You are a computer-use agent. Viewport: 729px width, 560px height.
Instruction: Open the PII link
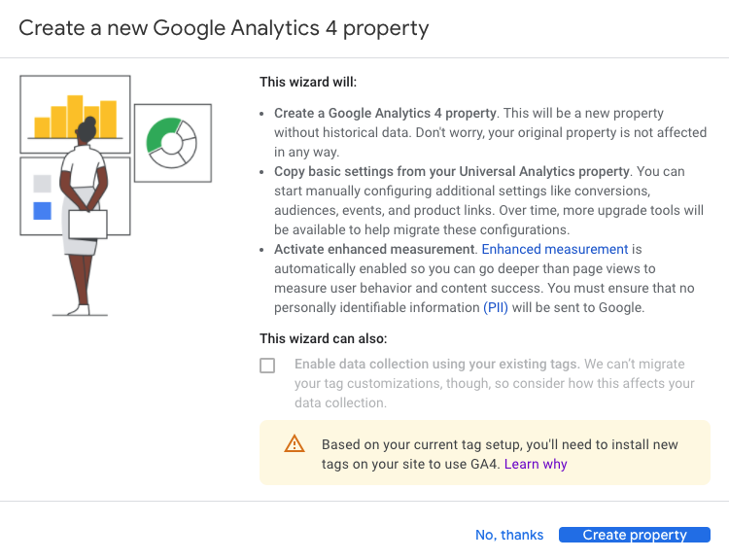click(x=496, y=308)
